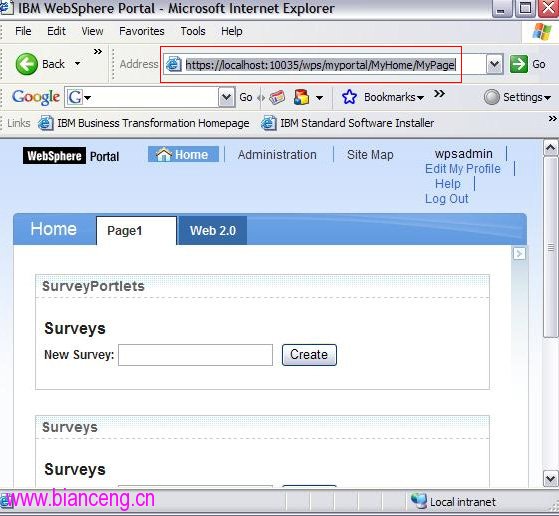The image size is (559, 516).
Task: Click the wpsadmin user name text
Action: tap(463, 154)
